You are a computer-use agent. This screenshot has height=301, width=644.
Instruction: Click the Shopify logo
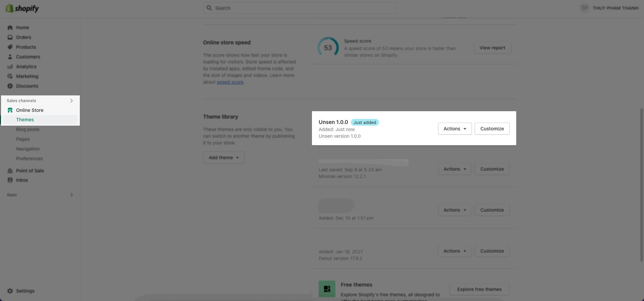tap(22, 8)
